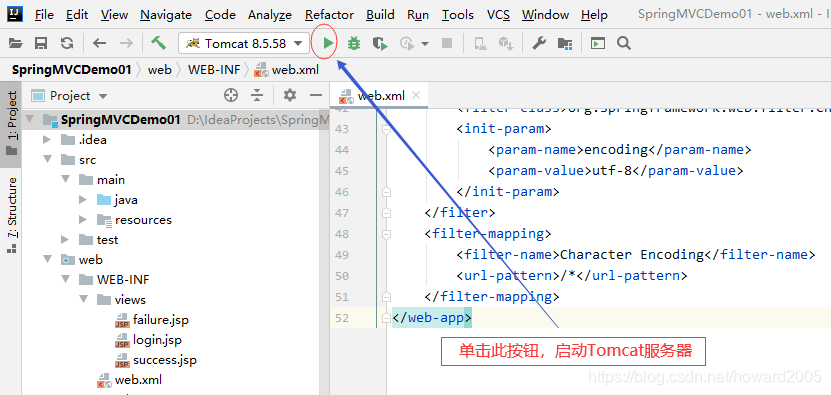The image size is (831, 395).
Task: Open the Navigate menu
Action: [166, 15]
